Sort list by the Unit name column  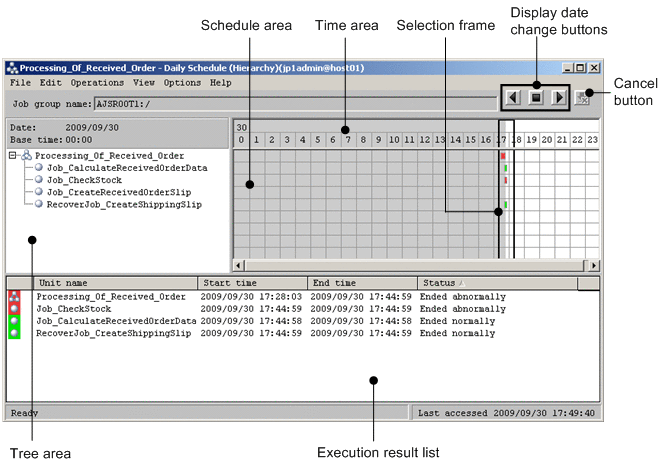tap(112, 283)
